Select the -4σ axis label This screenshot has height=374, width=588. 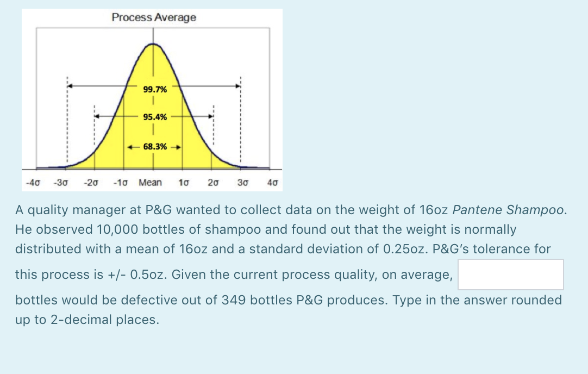[x=33, y=183]
